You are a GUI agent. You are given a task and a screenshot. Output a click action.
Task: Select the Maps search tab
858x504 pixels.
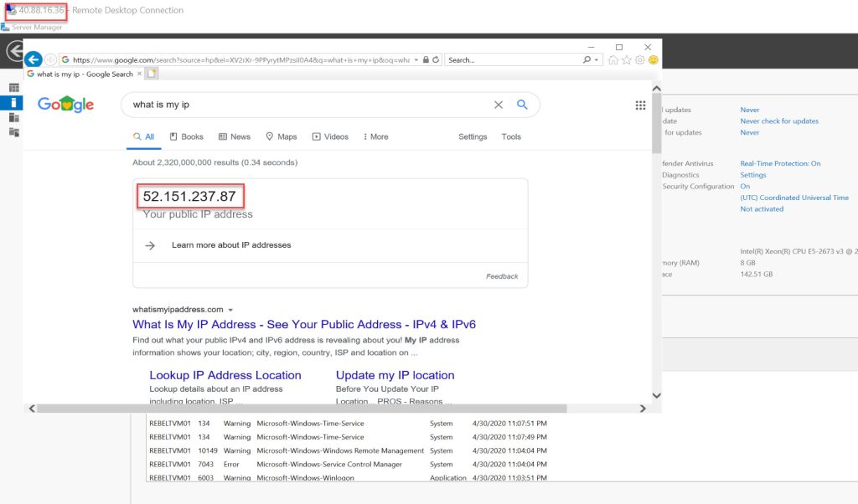(281, 136)
